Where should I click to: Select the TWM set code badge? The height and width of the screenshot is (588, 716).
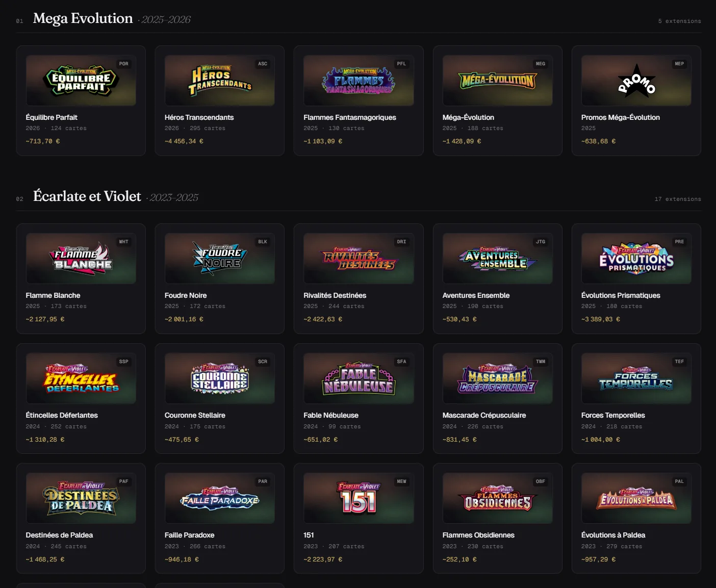541,362
